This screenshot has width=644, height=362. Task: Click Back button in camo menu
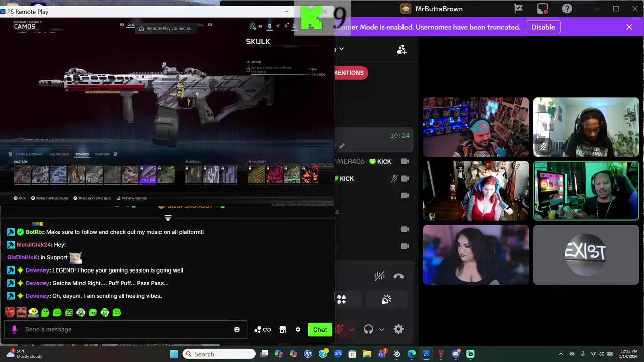coord(20,198)
